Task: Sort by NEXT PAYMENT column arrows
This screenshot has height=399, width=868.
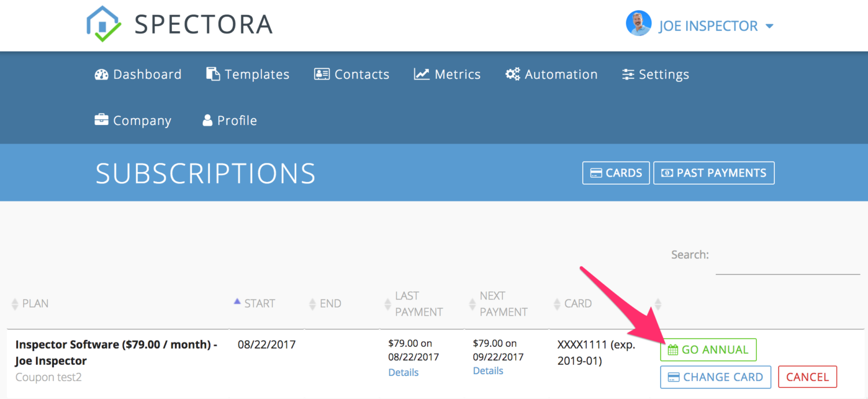Action: pyautogui.click(x=472, y=303)
